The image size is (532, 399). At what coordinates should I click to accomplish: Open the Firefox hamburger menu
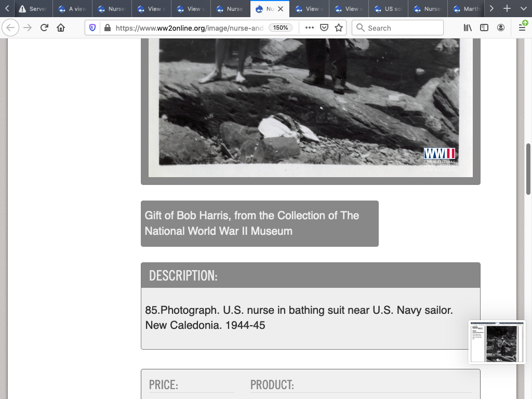pos(522,28)
